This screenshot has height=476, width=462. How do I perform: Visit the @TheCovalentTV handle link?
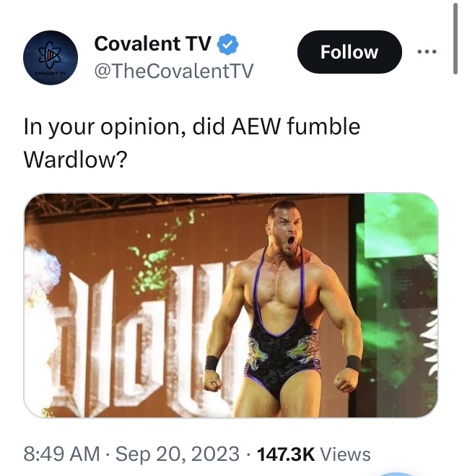click(x=173, y=71)
